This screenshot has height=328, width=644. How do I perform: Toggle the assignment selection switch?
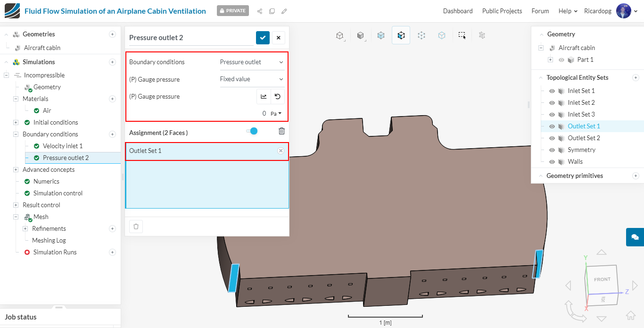(252, 131)
